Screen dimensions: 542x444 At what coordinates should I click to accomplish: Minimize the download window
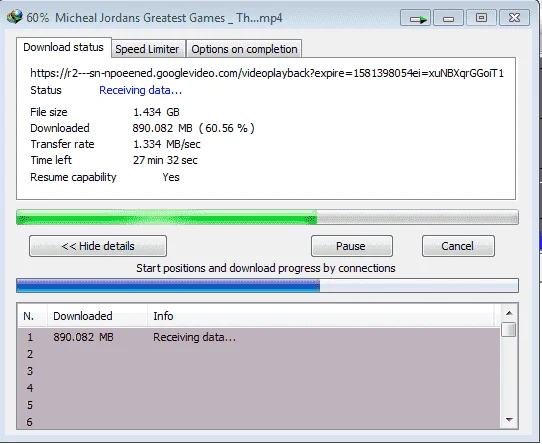tap(448, 18)
